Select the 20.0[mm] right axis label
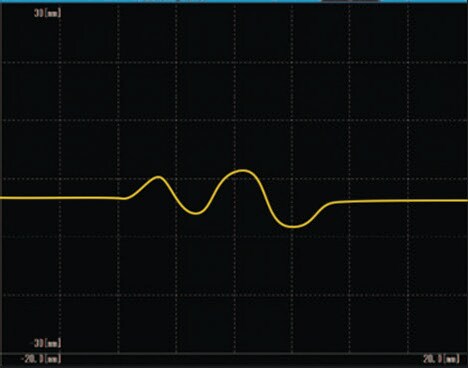 [x=441, y=359]
